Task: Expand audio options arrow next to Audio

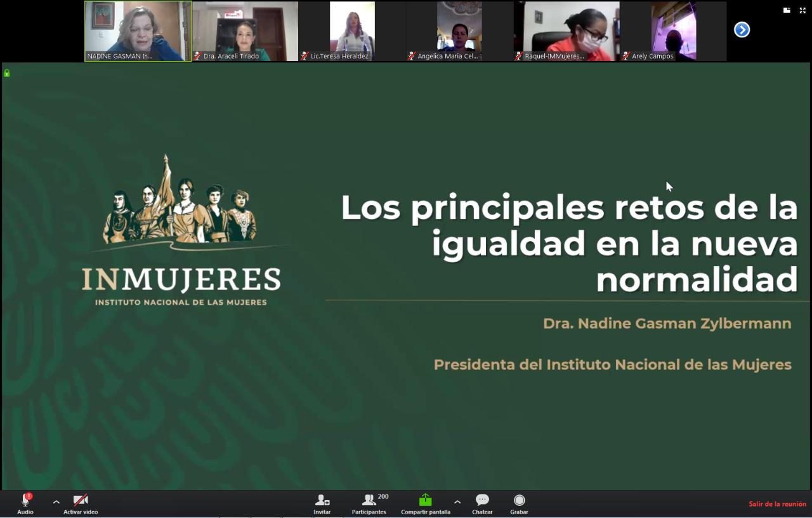Action: (x=56, y=502)
